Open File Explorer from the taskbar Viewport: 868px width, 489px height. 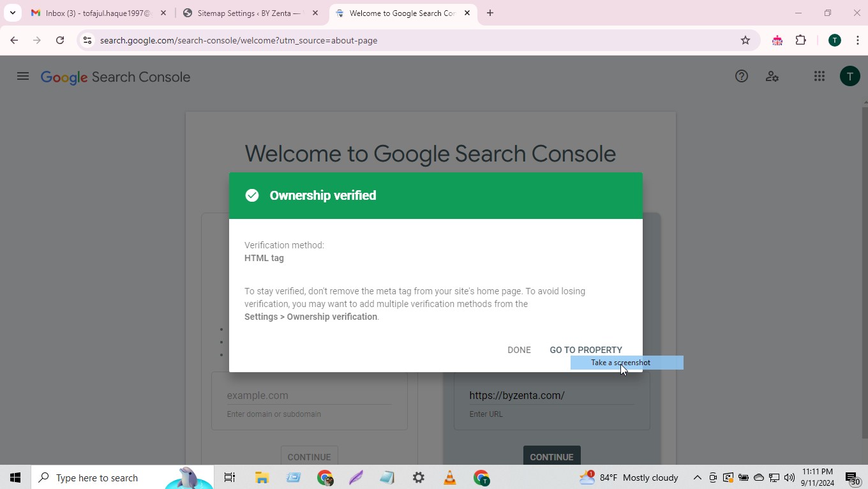click(x=262, y=478)
